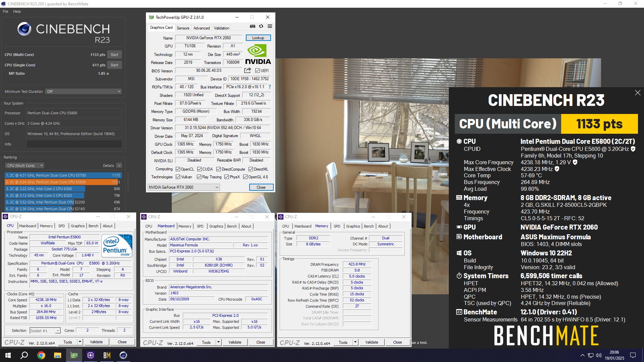Switch to the Sensors tab in GPU-Z
This screenshot has height=362, width=644.
[183, 28]
